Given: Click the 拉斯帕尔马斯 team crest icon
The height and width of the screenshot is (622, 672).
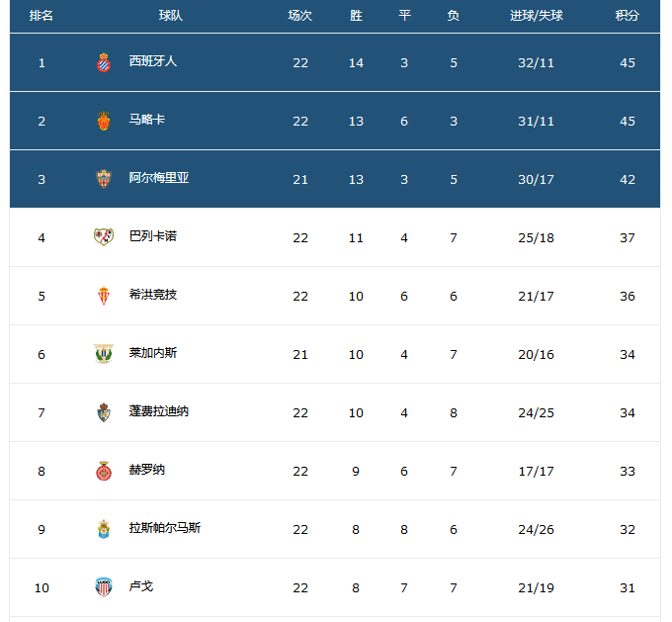Looking at the screenshot, I should pyautogui.click(x=104, y=529).
